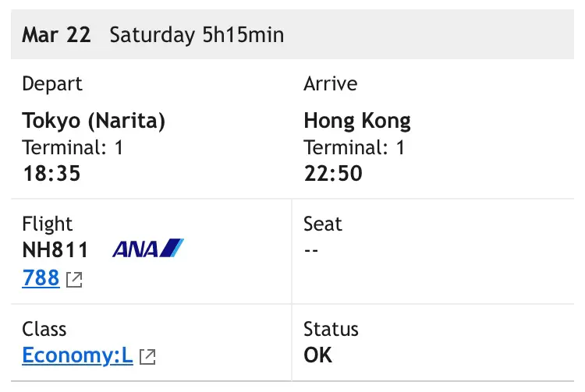The height and width of the screenshot is (392, 585).
Task: Click the Tokyo (Narita) departure airport
Action: click(x=94, y=121)
